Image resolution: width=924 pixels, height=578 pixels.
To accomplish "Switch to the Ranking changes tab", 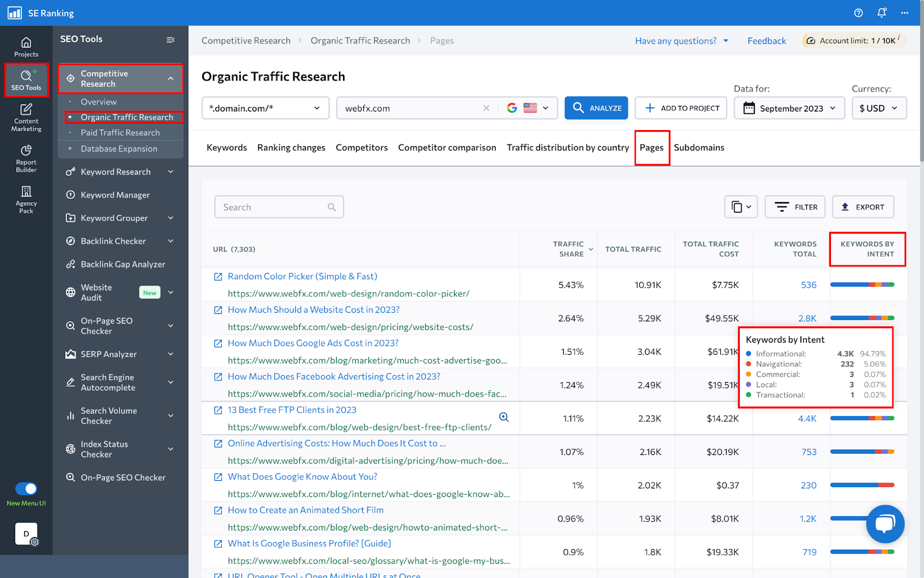I will coord(292,147).
